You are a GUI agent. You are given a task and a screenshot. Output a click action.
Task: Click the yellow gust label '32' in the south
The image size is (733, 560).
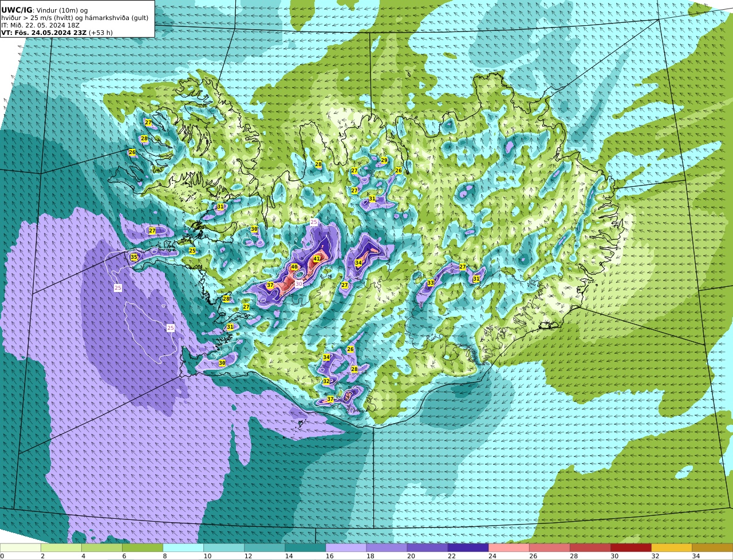(326, 381)
